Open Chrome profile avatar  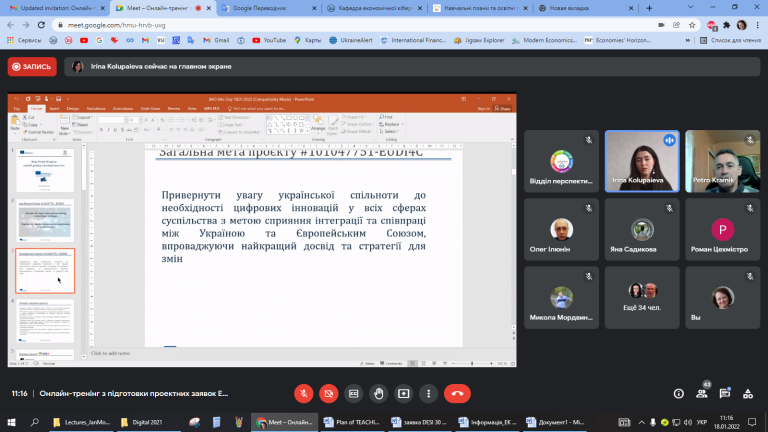click(x=742, y=25)
